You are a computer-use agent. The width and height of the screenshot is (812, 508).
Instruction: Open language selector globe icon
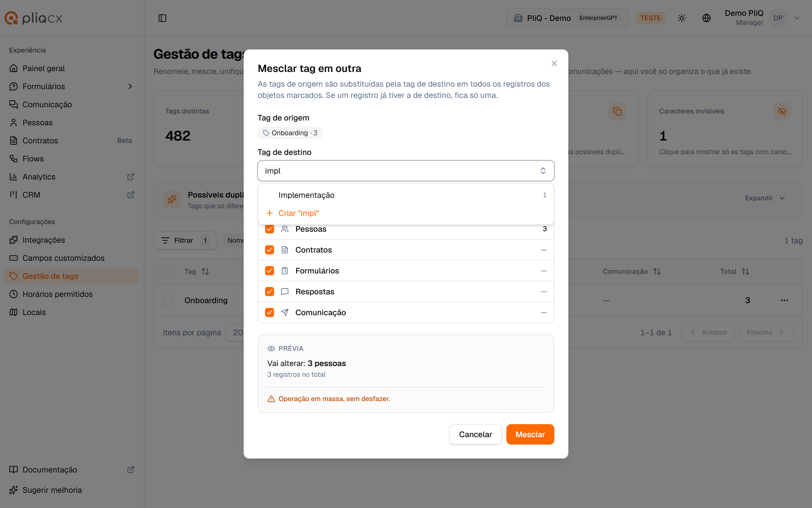pyautogui.click(x=707, y=18)
